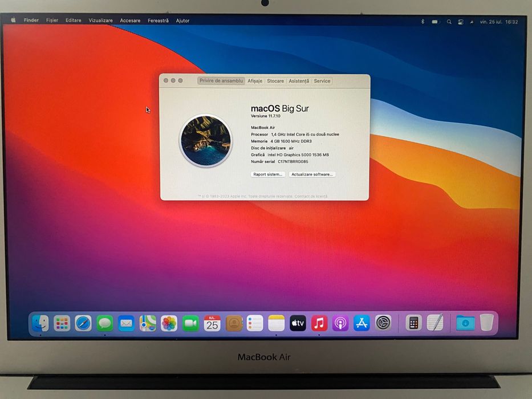532x399 pixels.
Task: Open Contacts app in the Dock
Action: coord(234,323)
